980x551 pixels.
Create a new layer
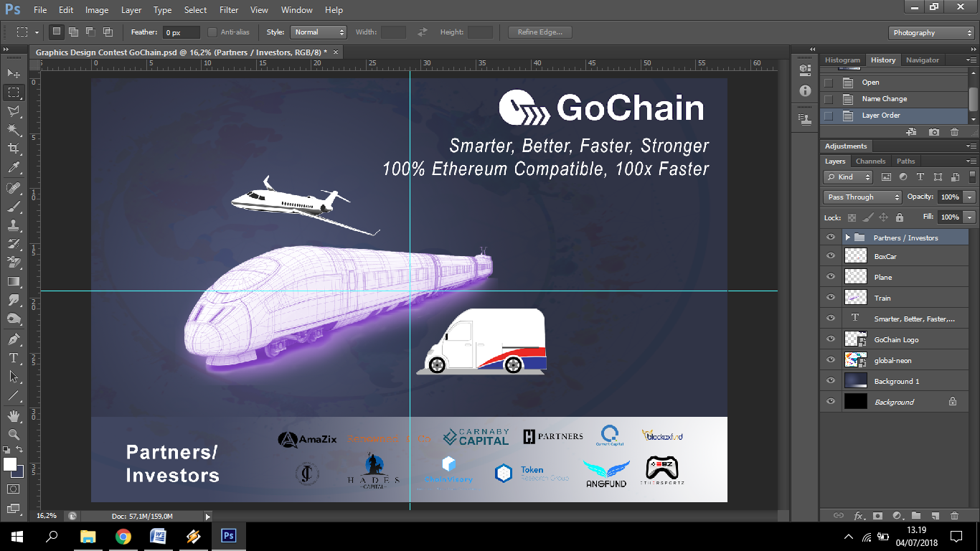[935, 516]
